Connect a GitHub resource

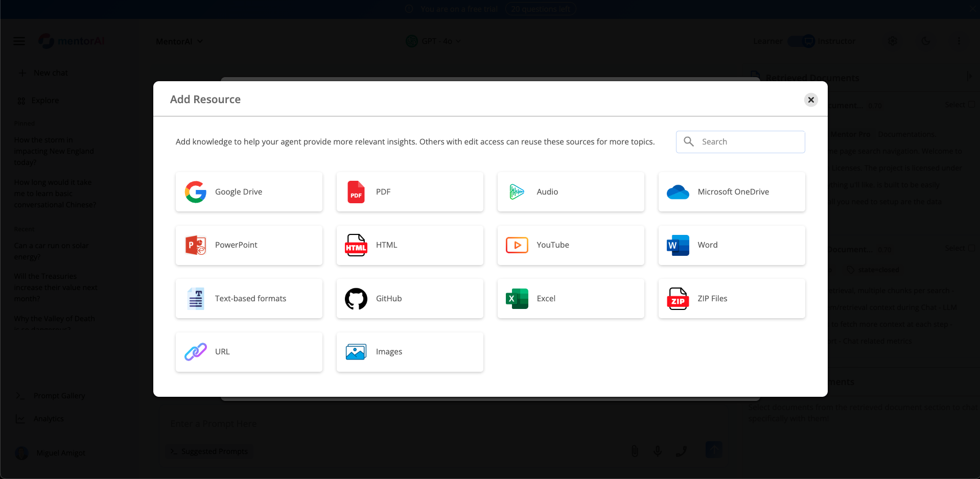coord(410,298)
